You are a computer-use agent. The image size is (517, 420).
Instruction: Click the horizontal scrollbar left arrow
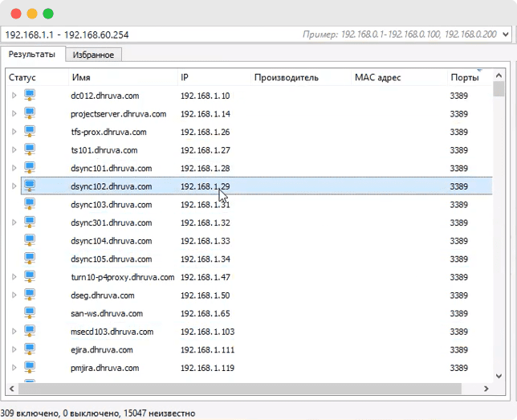pos(12,389)
